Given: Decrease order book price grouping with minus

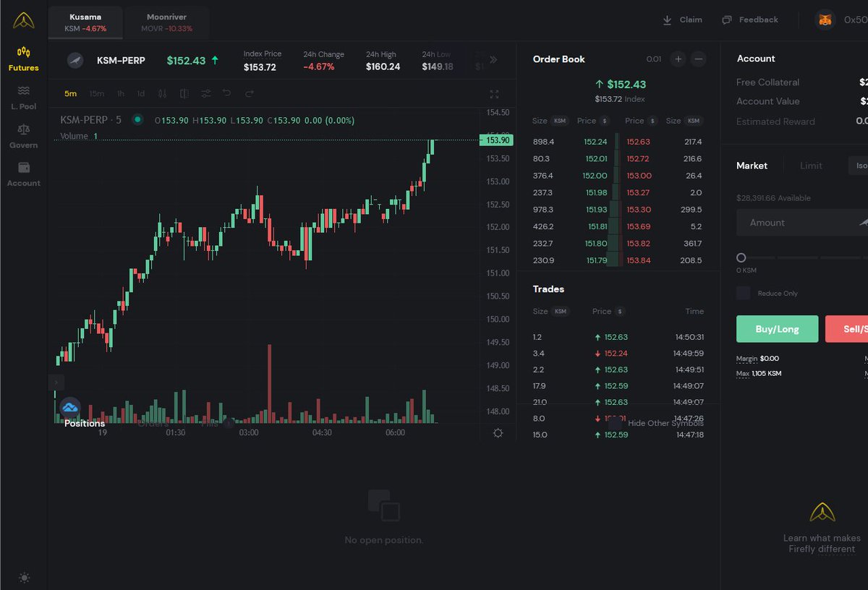Looking at the screenshot, I should (698, 59).
